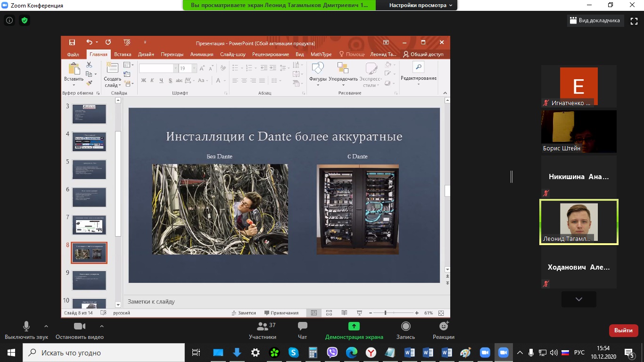Click the increase font size icon
This screenshot has height=362, width=644.
(202, 68)
